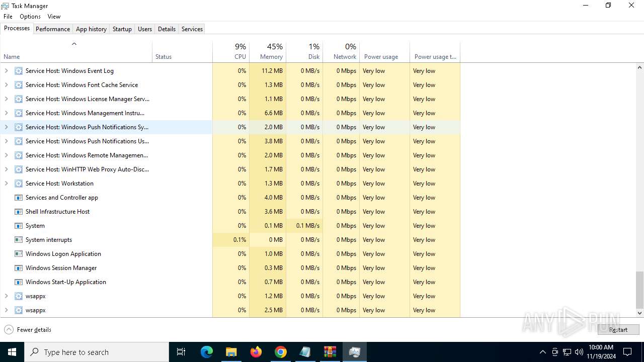This screenshot has width=644, height=362.
Task: Expand the wsappx row using 1.2 MB
Action: [x=6, y=296]
